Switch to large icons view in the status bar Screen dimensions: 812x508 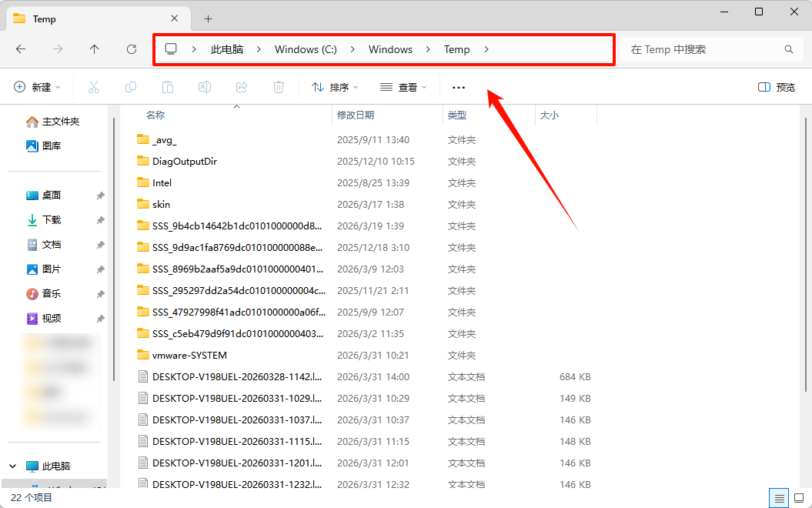[x=797, y=497]
